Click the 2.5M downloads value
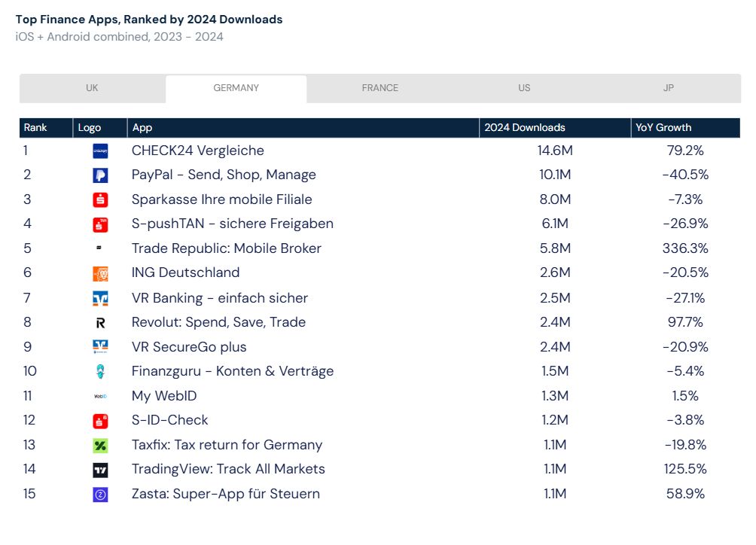Image resolution: width=756 pixels, height=545 pixels. click(555, 298)
